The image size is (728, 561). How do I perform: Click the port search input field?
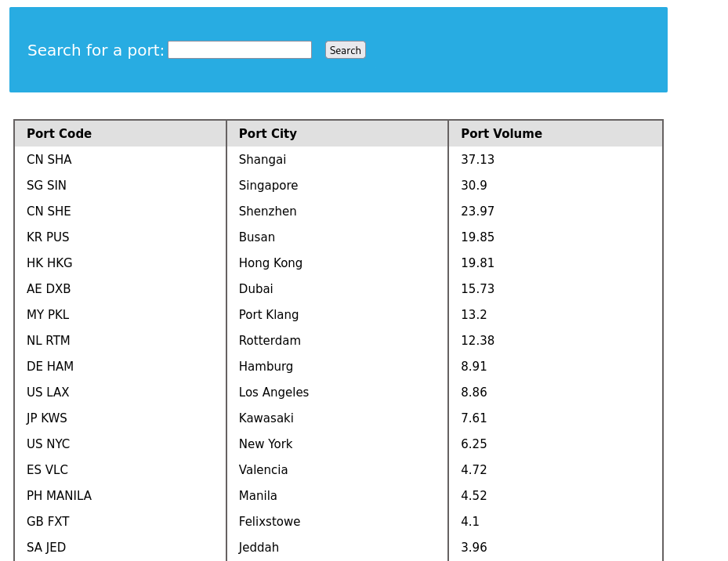(x=239, y=50)
